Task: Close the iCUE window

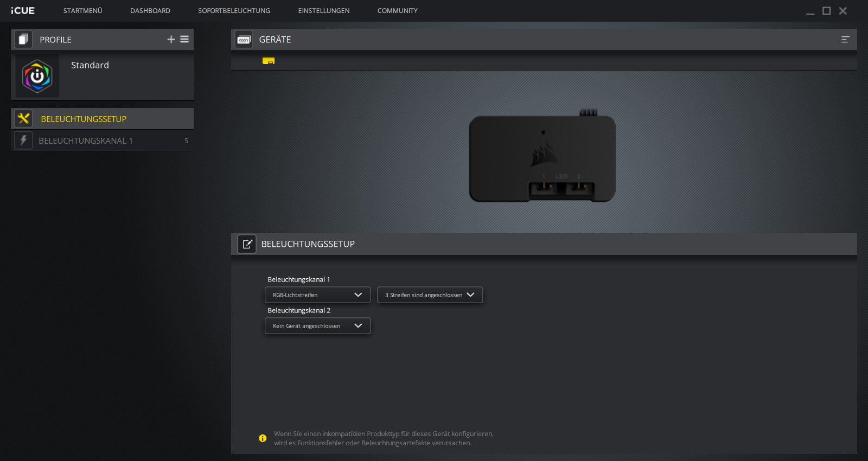Action: coord(843,11)
